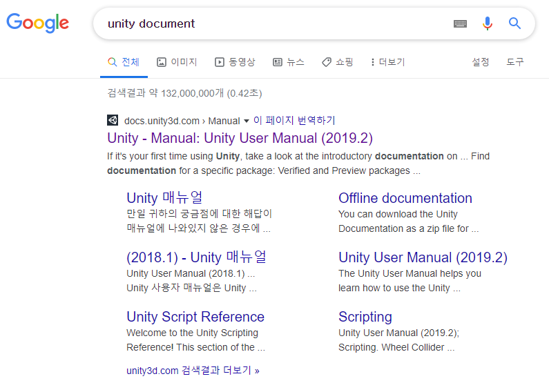This screenshot has width=549, height=392.
Task: Open the Scripting sitelink
Action: [365, 317]
